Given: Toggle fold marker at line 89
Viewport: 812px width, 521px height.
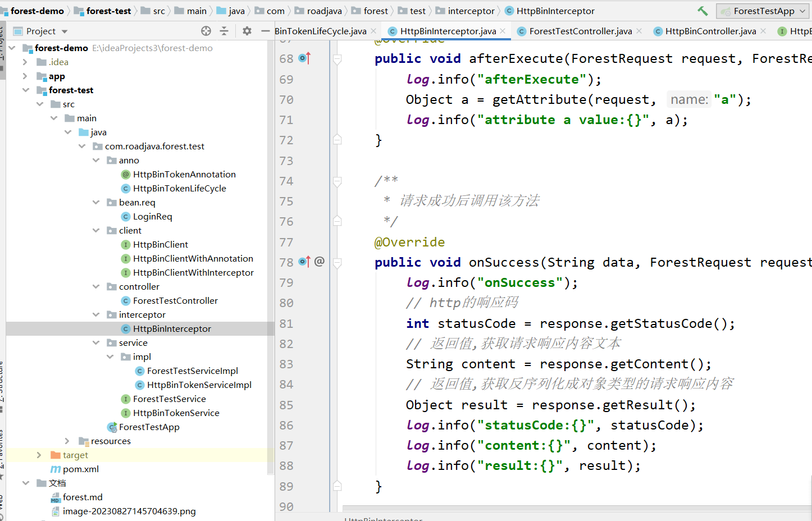Looking at the screenshot, I should pyautogui.click(x=337, y=486).
